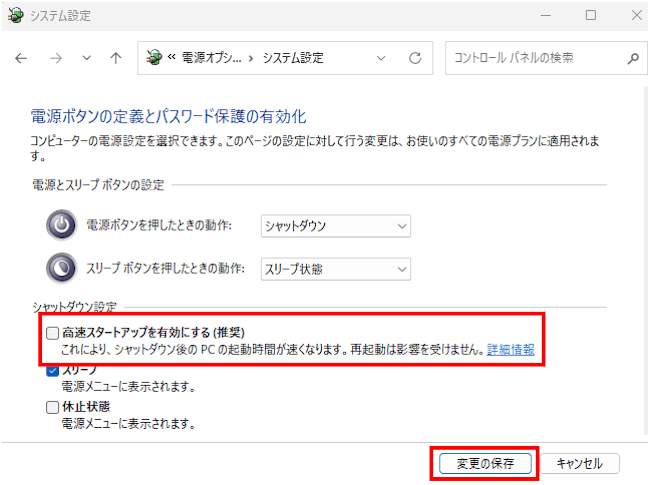Open the スリープ ボタンを押したときの動作 dropdown
650x485 pixels.
336,269
